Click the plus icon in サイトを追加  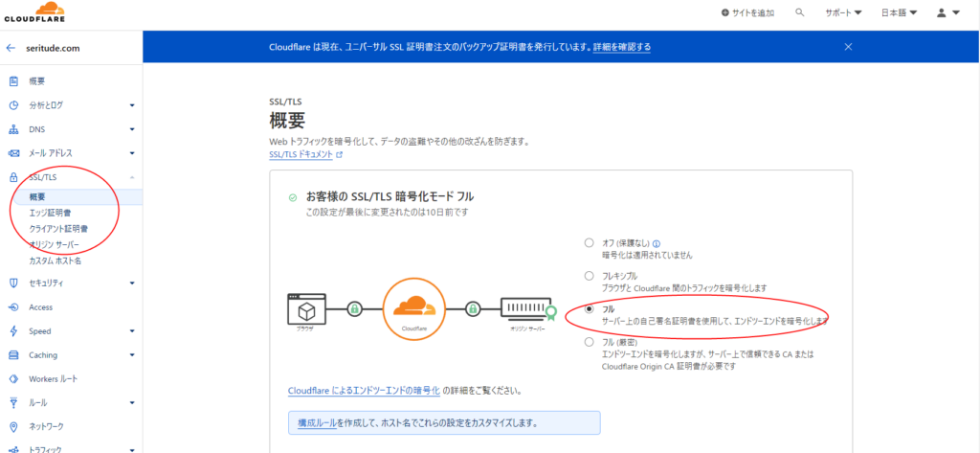(725, 12)
